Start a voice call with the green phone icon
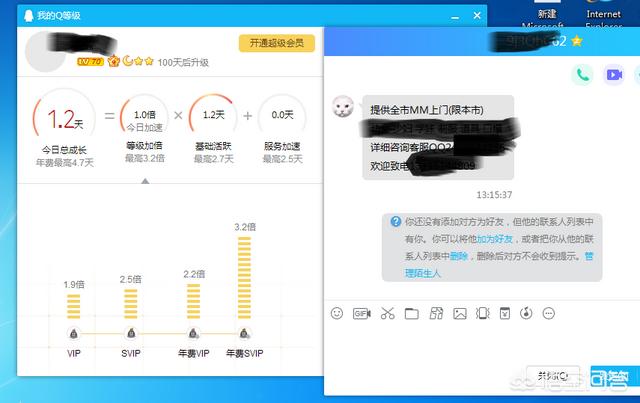Viewport: 640px width, 403px height. pyautogui.click(x=582, y=75)
